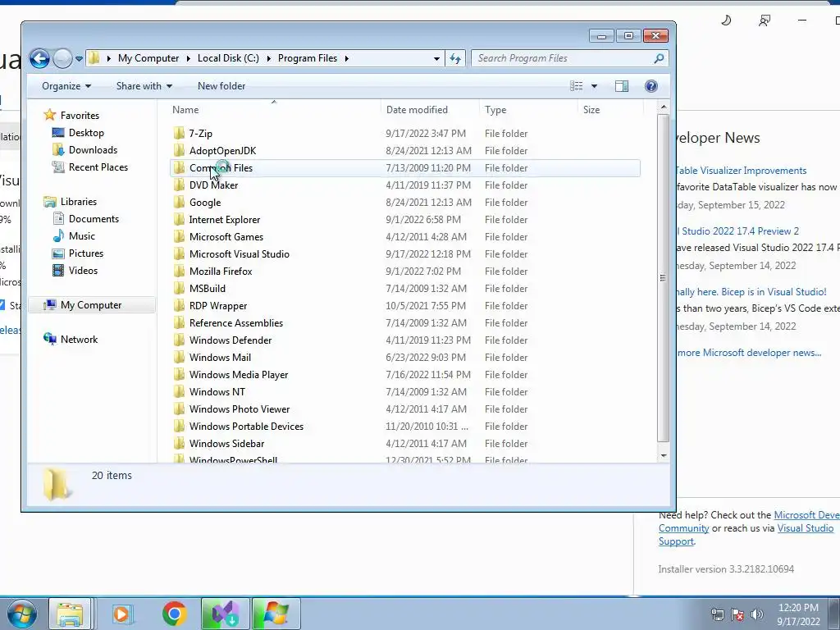This screenshot has height=630, width=840.
Task: Expand arrow after Program Files breadcrumb
Action: 347,58
